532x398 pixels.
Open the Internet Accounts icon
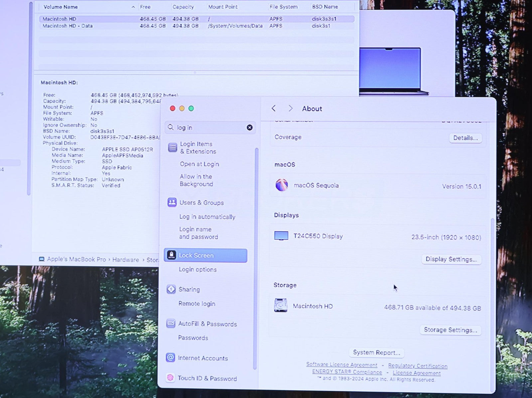(170, 357)
